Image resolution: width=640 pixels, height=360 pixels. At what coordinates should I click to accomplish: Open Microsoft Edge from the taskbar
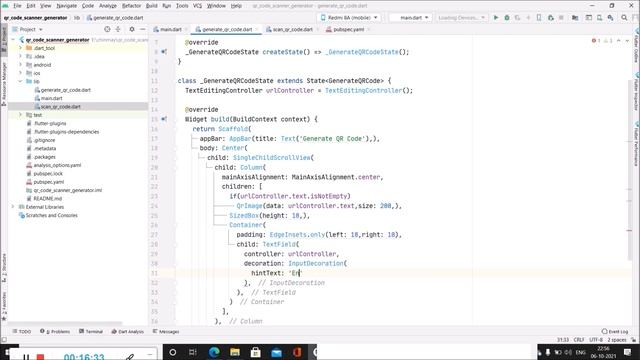pos(214,352)
